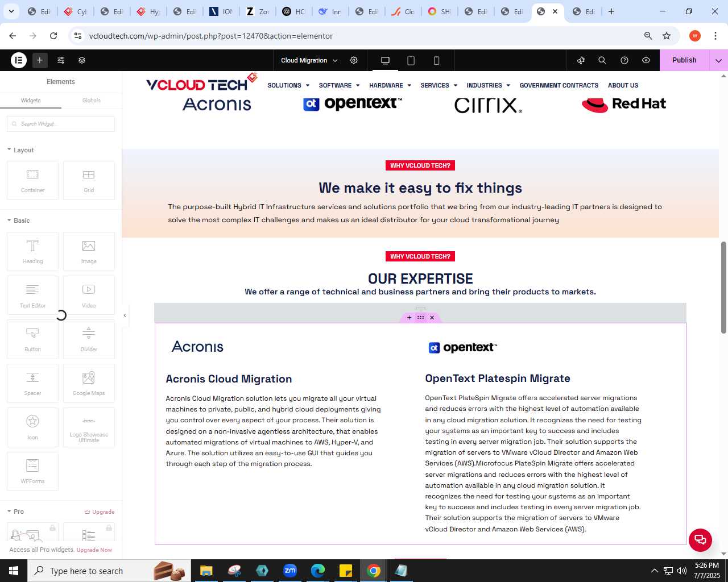Image resolution: width=728 pixels, height=582 pixels.
Task: Select the Container widget
Action: [32, 181]
